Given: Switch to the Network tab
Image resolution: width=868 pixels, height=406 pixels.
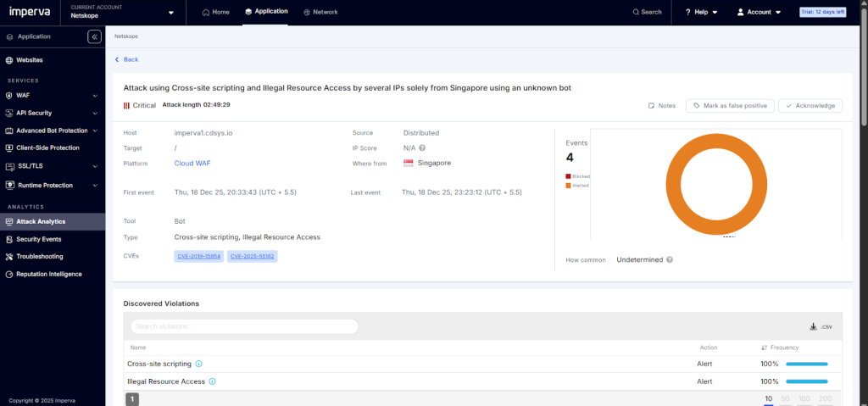Looking at the screenshot, I should pyautogui.click(x=320, y=12).
